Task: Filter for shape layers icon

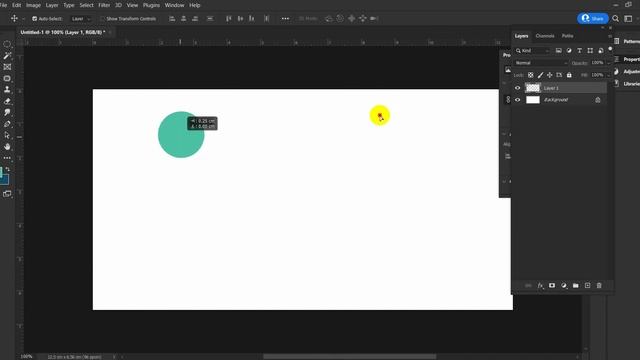Action: [x=590, y=51]
